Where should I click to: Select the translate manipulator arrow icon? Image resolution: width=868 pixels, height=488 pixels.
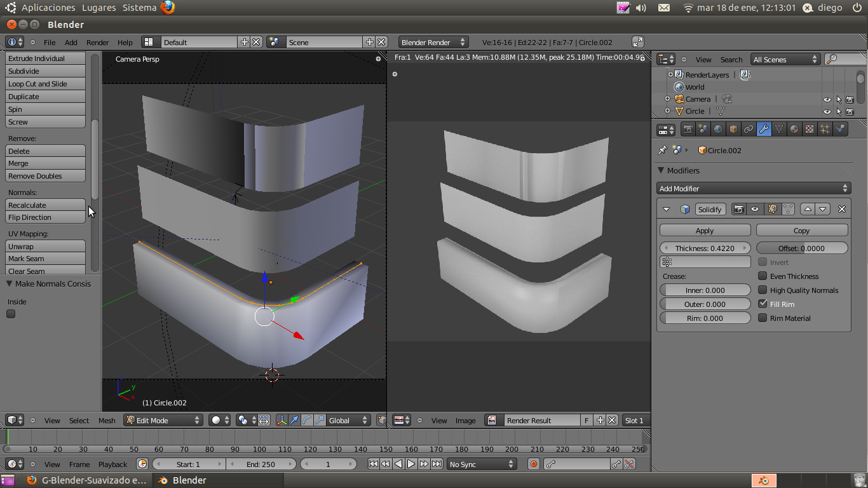pyautogui.click(x=294, y=420)
